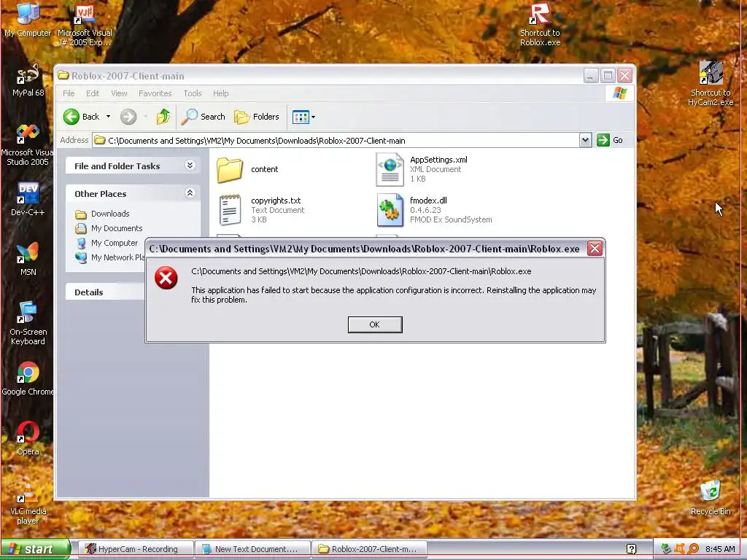The image size is (747, 560).
Task: Open Shortcut to HyCam2.exe desktop icon
Action: click(711, 83)
